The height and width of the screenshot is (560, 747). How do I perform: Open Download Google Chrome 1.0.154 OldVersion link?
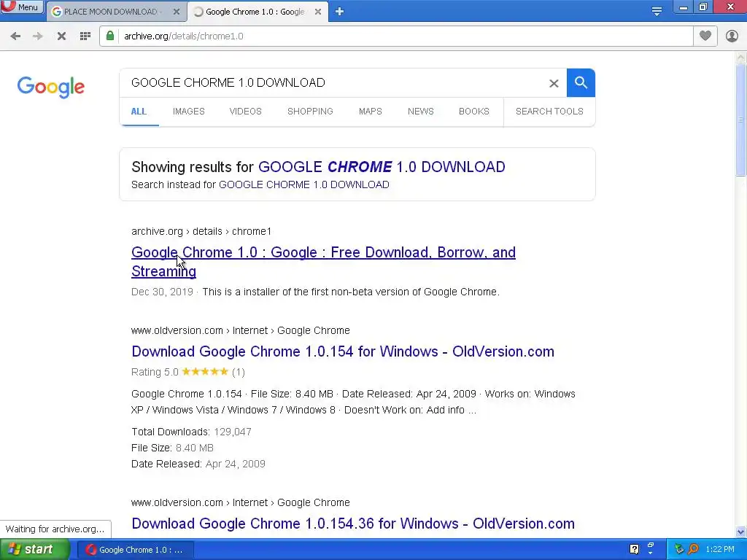pos(343,351)
